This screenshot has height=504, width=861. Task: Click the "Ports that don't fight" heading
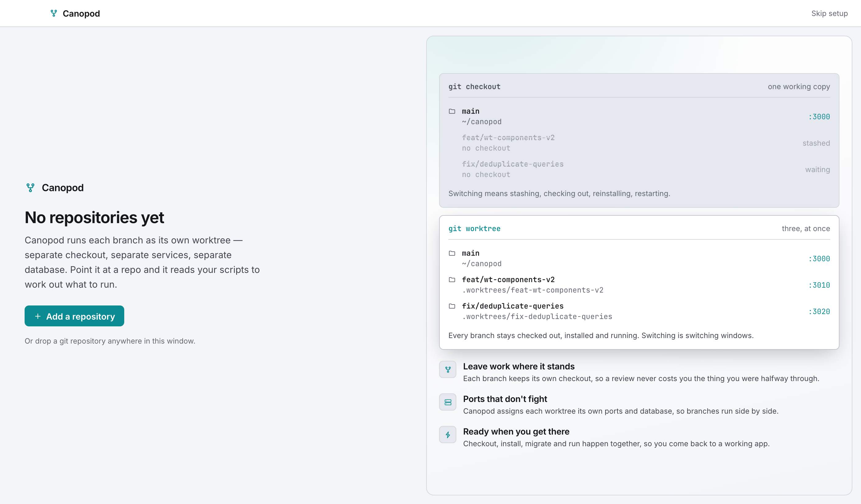(x=505, y=399)
